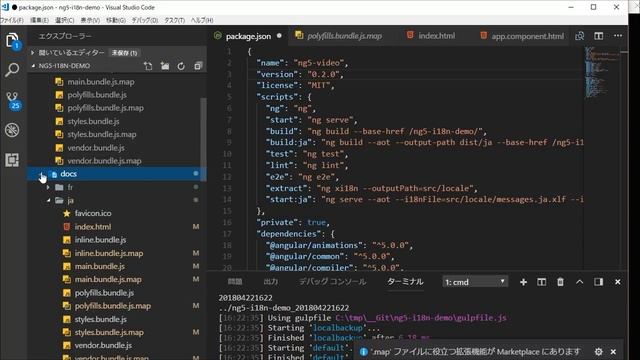This screenshot has height=360, width=640.
Task: Open the Search view icon
Action: pyautogui.click(x=12, y=70)
